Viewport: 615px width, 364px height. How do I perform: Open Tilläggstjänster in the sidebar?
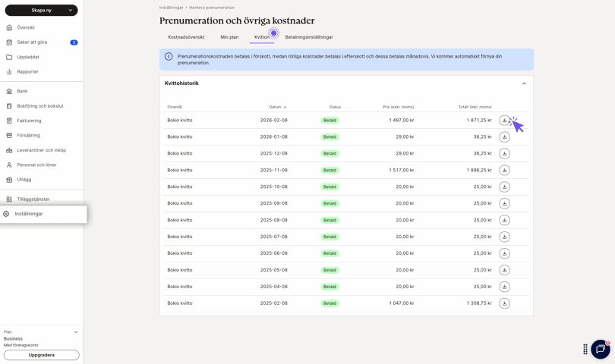(x=33, y=199)
